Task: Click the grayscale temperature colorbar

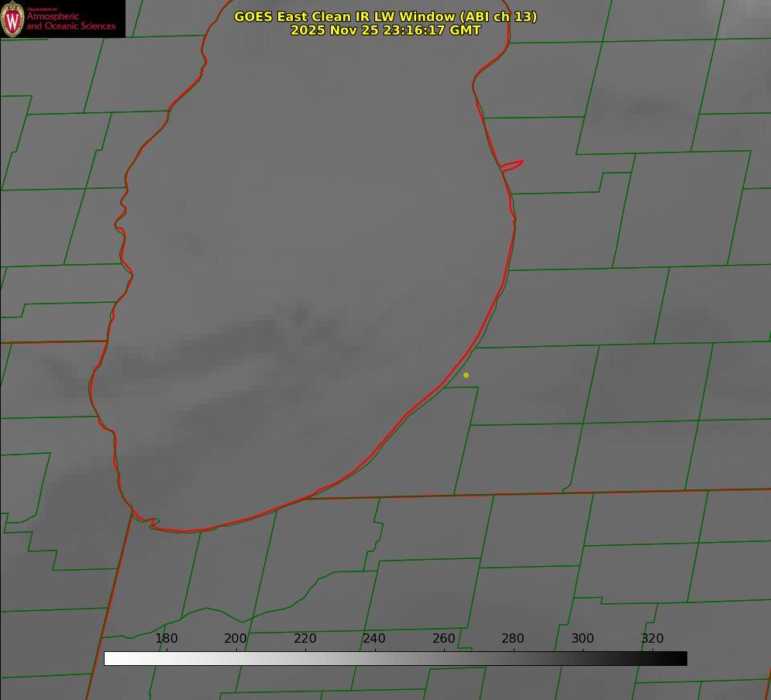Action: pos(395,658)
